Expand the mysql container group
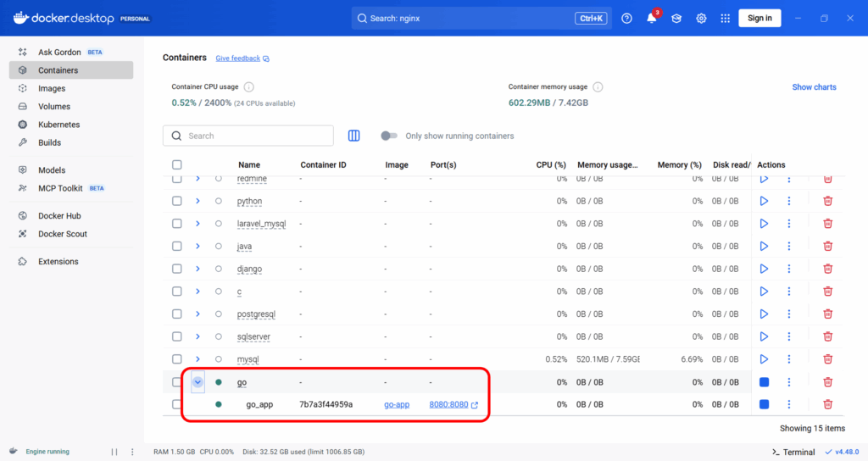Viewport: 868px width, 461px height. point(198,359)
